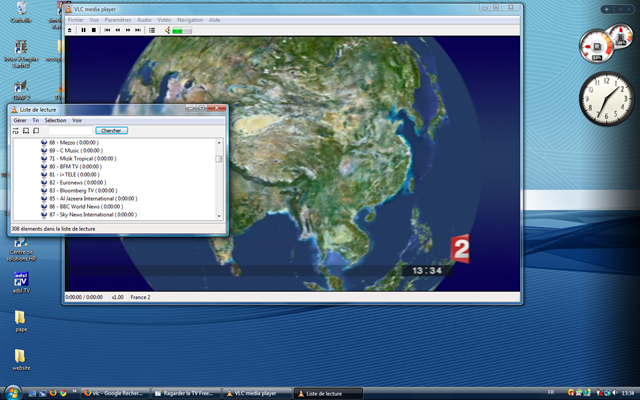
Task: Open the Sélection menu in playlist window
Action: pyautogui.click(x=55, y=120)
